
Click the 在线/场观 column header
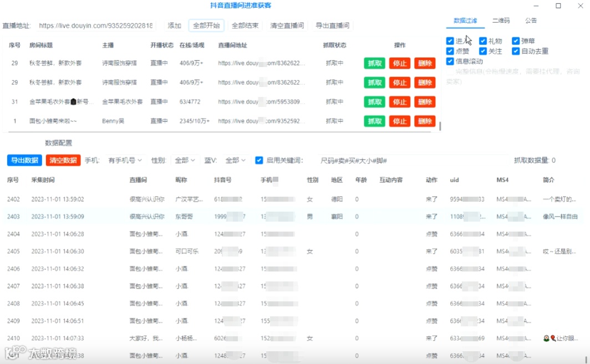(x=192, y=45)
